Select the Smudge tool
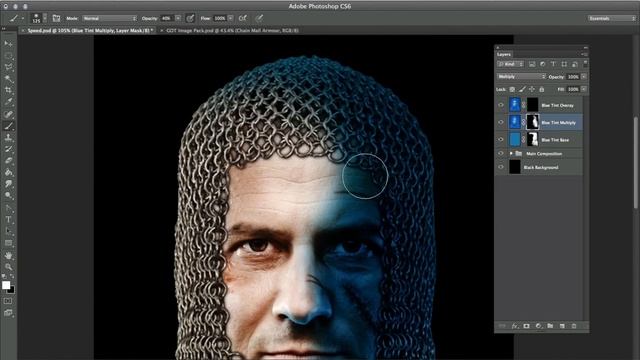The height and width of the screenshot is (360, 640). click(8, 184)
